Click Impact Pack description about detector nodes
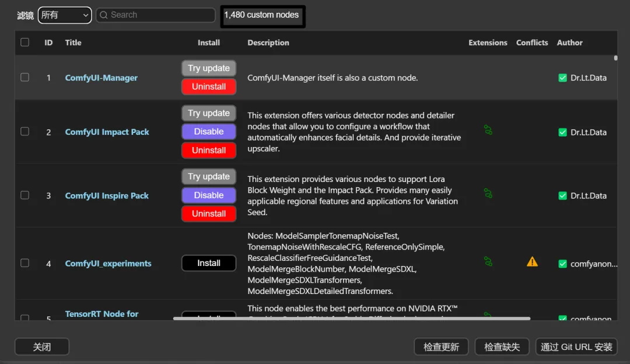This screenshot has height=364, width=630. (354, 132)
